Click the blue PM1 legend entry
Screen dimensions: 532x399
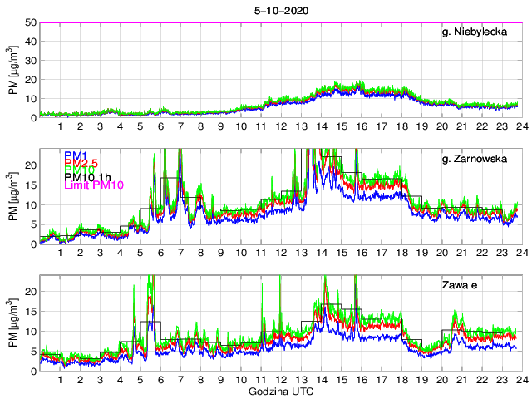tap(74, 155)
